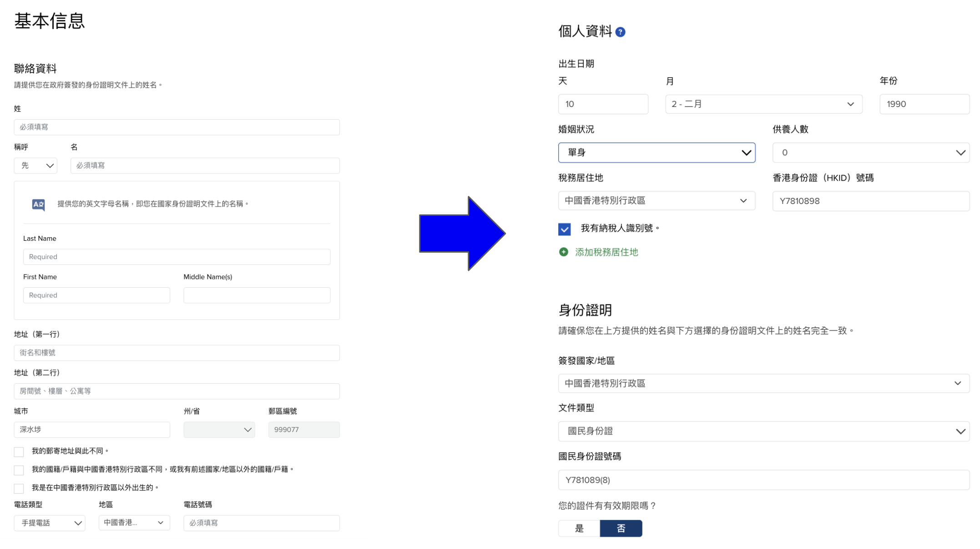The height and width of the screenshot is (549, 980).
Task: Click the 添加稅務居住地 link
Action: click(x=606, y=252)
